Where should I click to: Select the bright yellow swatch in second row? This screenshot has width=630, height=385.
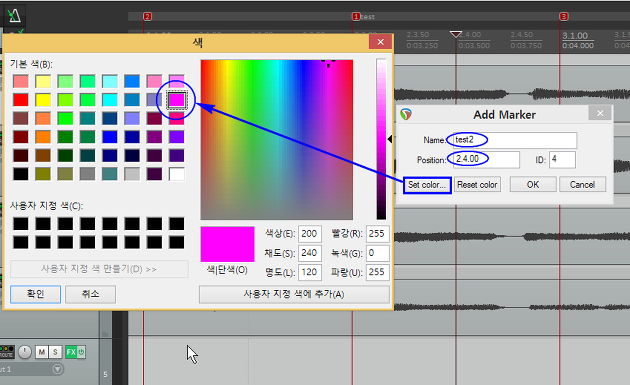[x=43, y=100]
